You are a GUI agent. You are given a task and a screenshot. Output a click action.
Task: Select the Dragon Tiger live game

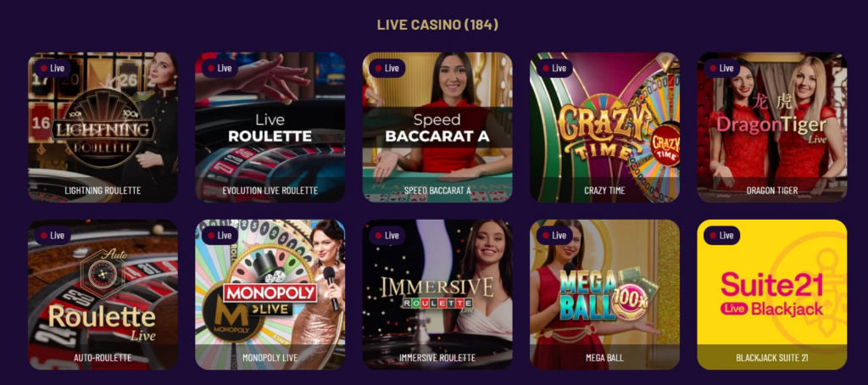[x=771, y=127]
